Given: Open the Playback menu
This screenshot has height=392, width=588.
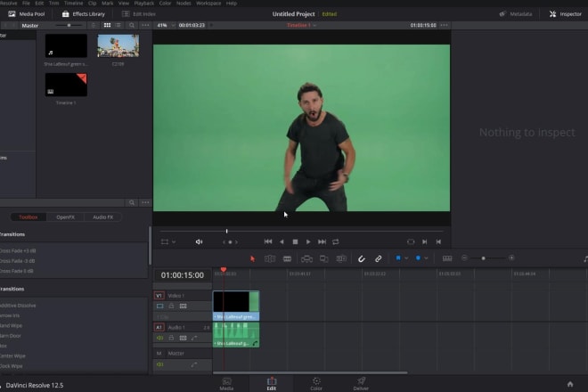Looking at the screenshot, I should [144, 3].
